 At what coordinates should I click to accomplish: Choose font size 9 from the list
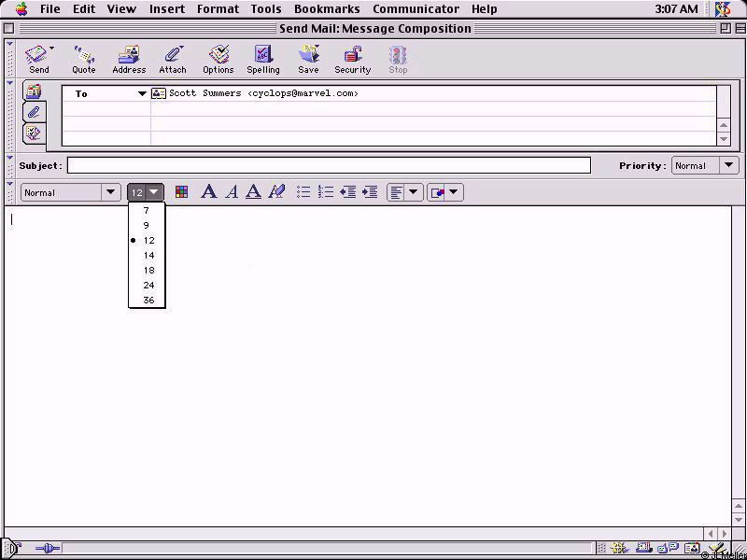pyautogui.click(x=147, y=225)
